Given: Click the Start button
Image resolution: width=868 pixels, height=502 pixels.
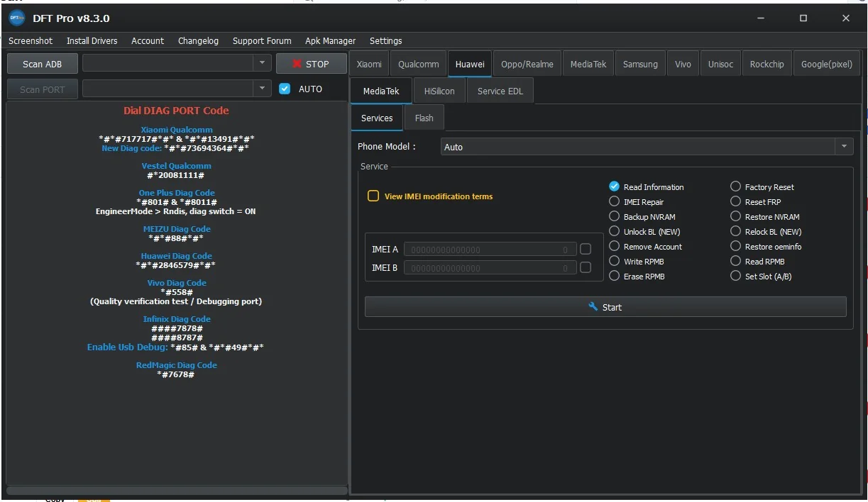Looking at the screenshot, I should [x=605, y=307].
